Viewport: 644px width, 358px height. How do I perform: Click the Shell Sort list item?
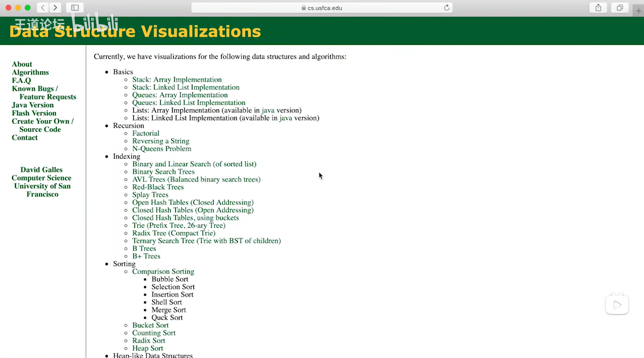166,303
